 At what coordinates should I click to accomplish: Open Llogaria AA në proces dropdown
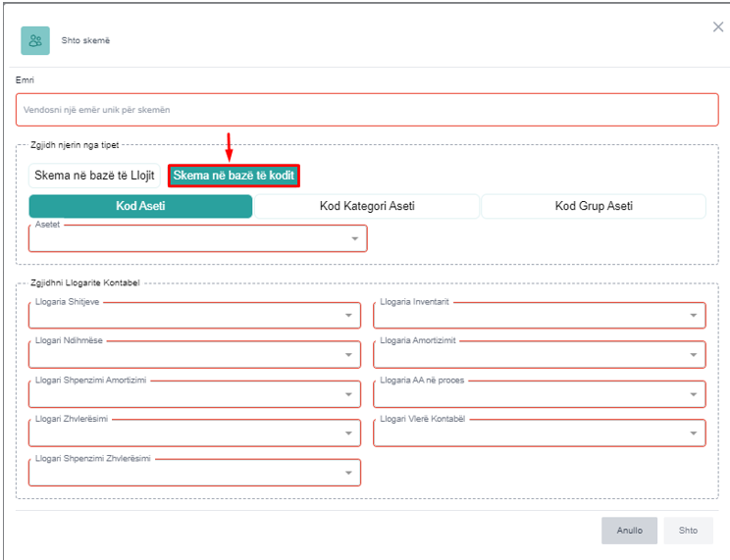coord(539,393)
